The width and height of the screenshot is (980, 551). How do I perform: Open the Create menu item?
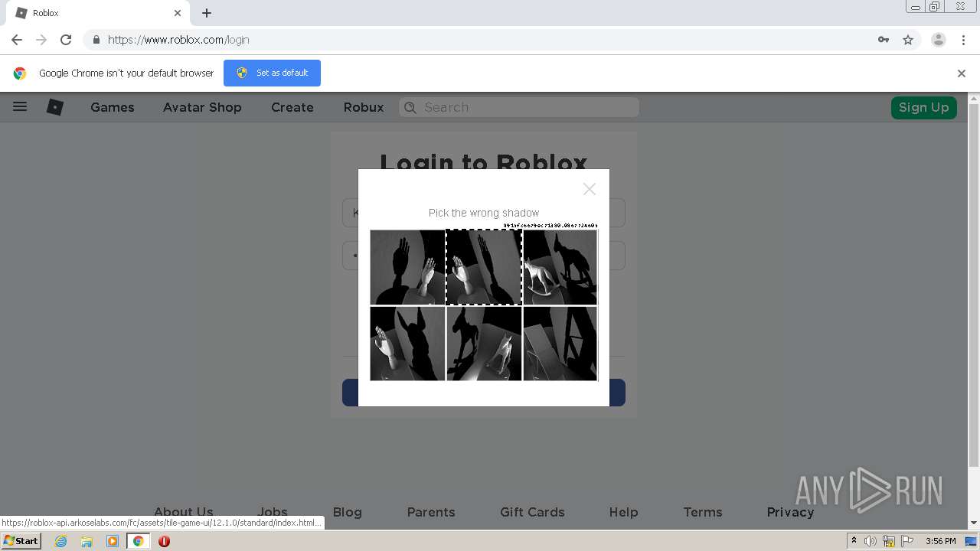click(292, 107)
